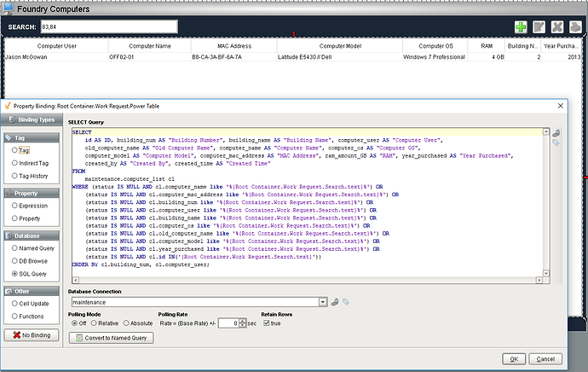Close the Property Binding dialog window

point(560,106)
